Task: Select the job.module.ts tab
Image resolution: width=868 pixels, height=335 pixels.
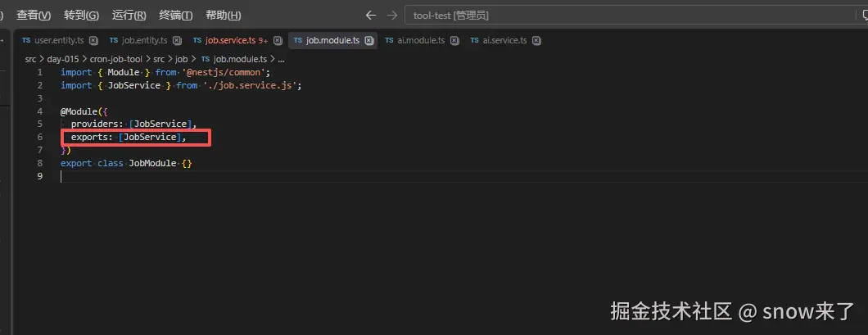Action: (x=332, y=40)
